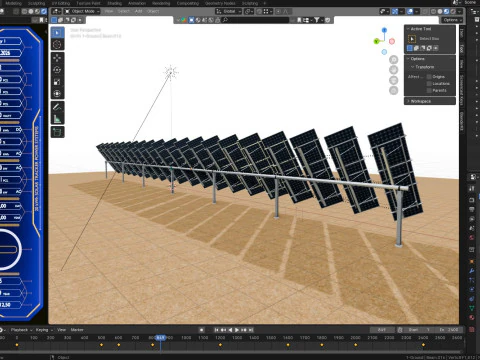Select the Measure tool
This screenshot has width=480, height=360.
click(x=57, y=119)
